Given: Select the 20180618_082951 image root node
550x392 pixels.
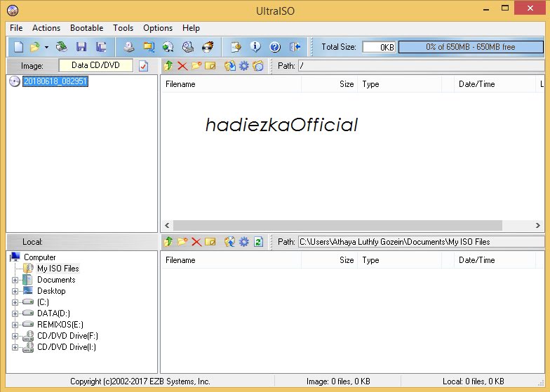Looking at the screenshot, I should tap(55, 81).
